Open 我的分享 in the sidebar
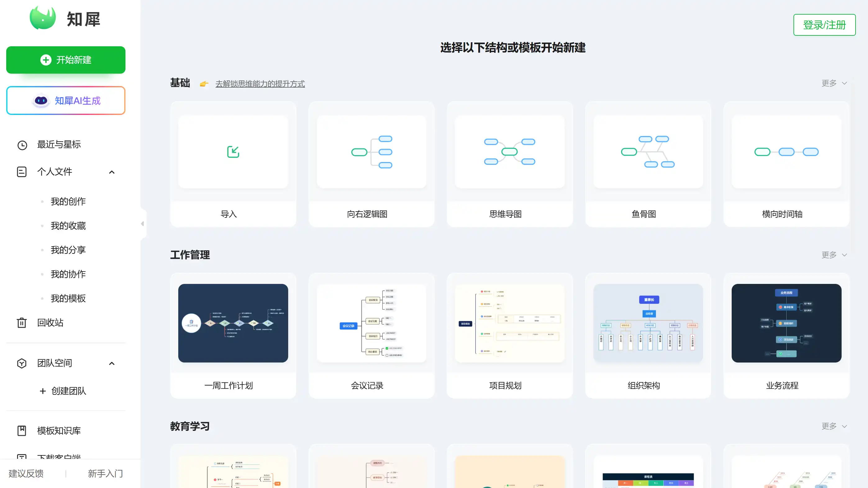 click(x=68, y=250)
